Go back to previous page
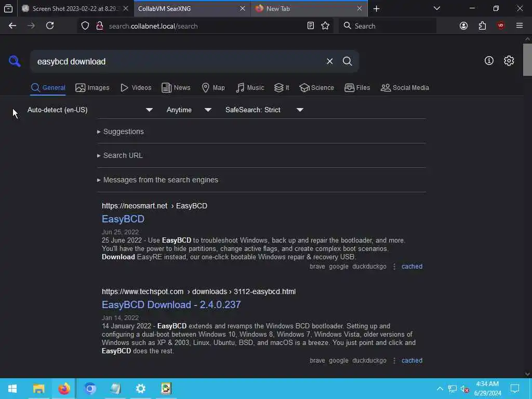Viewport: 532px width, 399px height. tap(12, 26)
